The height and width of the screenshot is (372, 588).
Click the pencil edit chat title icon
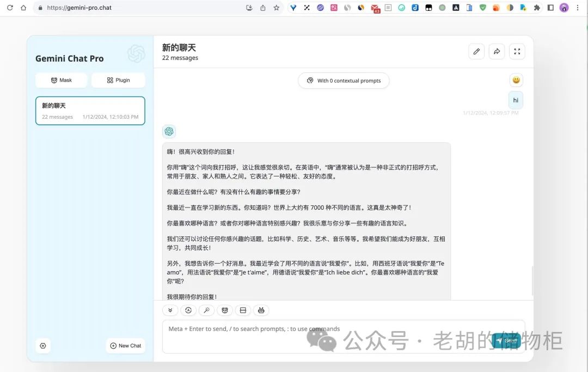(x=476, y=51)
